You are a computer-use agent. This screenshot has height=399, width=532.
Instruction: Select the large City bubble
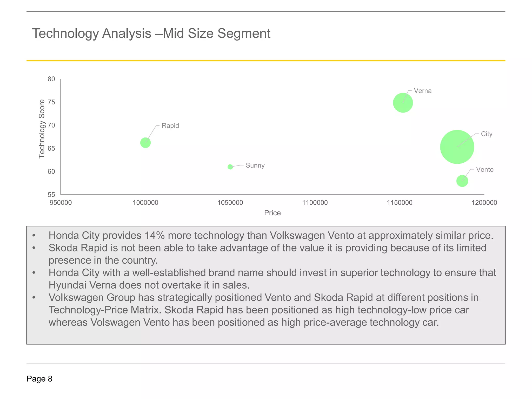(x=457, y=147)
